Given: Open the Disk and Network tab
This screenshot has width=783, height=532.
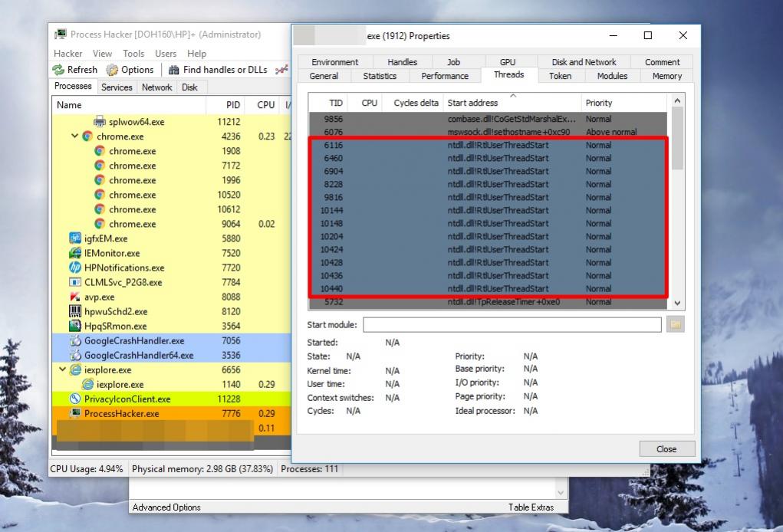Looking at the screenshot, I should (x=584, y=62).
